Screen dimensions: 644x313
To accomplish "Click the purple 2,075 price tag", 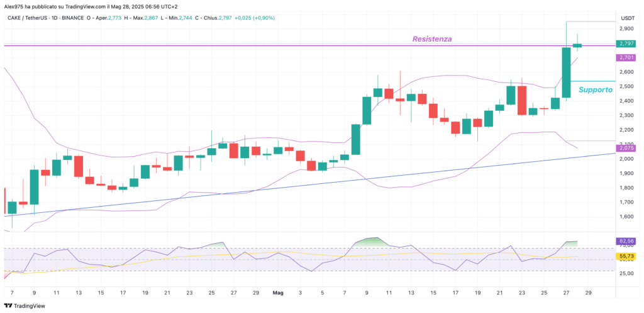I will pyautogui.click(x=626, y=148).
